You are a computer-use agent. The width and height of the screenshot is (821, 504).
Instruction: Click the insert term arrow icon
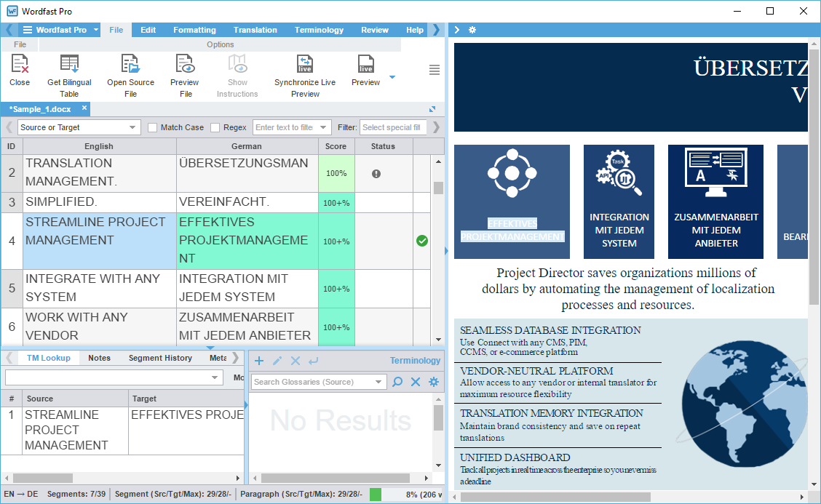(x=313, y=361)
